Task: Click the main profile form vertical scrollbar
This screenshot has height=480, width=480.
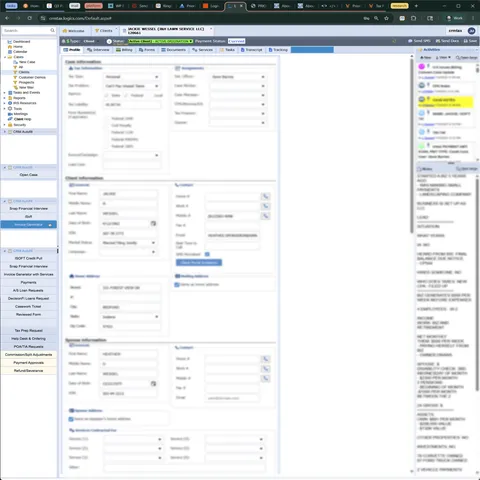Action: pos(412,144)
